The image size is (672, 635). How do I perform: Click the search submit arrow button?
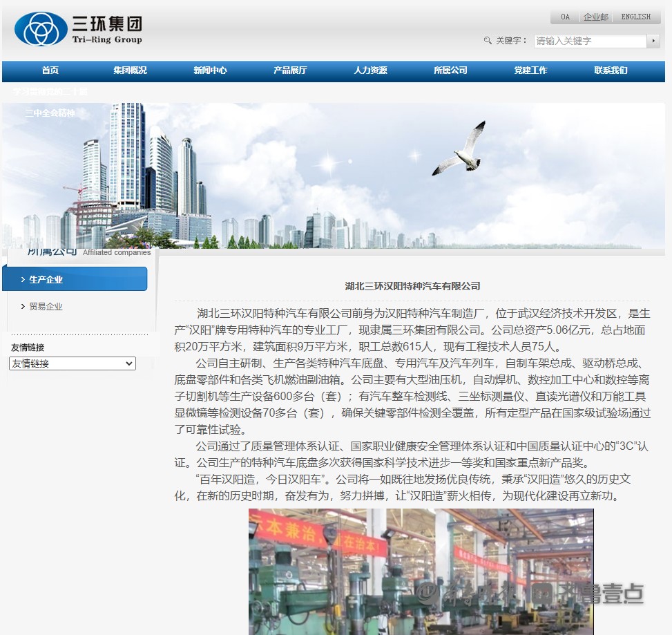[653, 41]
